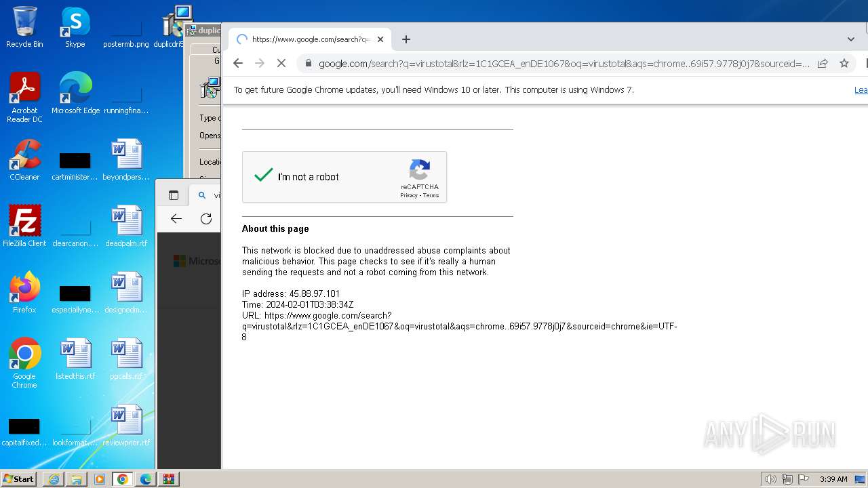The height and width of the screenshot is (488, 868).
Task: Click Chrome forward navigation arrow
Action: pyautogui.click(x=259, y=63)
